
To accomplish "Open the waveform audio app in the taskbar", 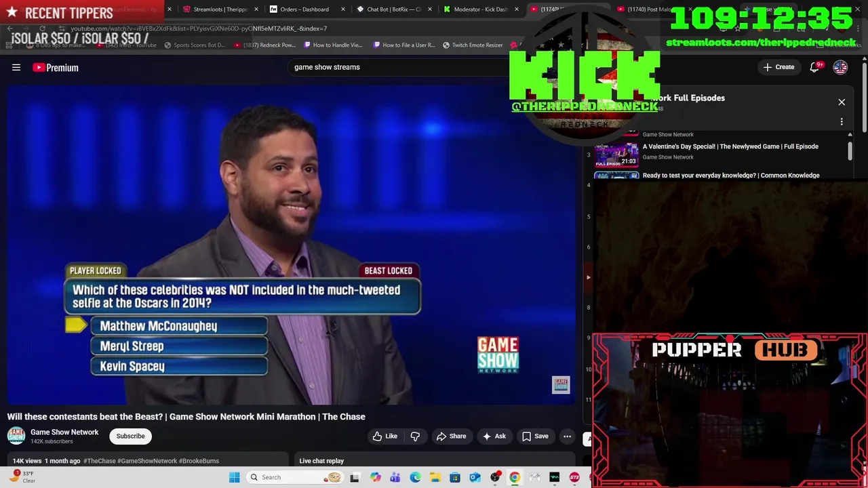I will [x=554, y=477].
